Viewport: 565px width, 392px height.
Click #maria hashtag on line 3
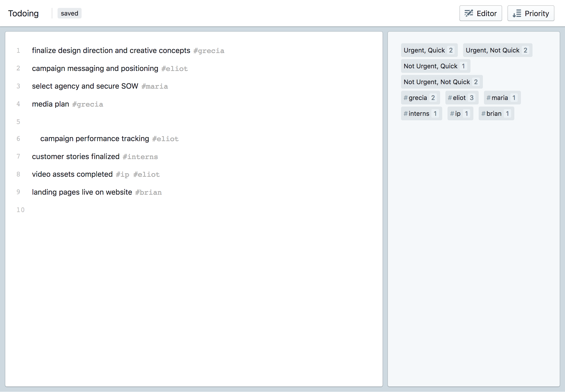click(155, 86)
